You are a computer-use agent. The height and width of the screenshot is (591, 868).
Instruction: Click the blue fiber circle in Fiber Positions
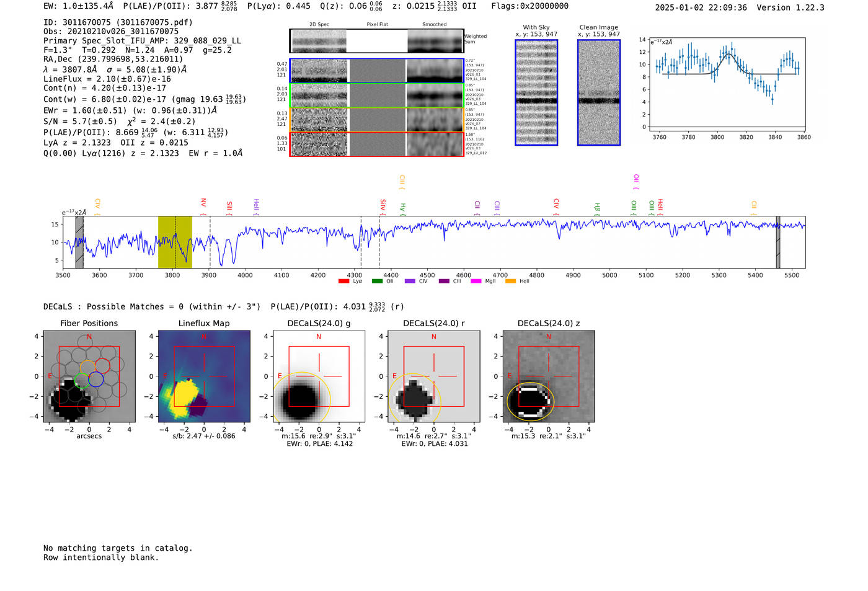point(95,380)
